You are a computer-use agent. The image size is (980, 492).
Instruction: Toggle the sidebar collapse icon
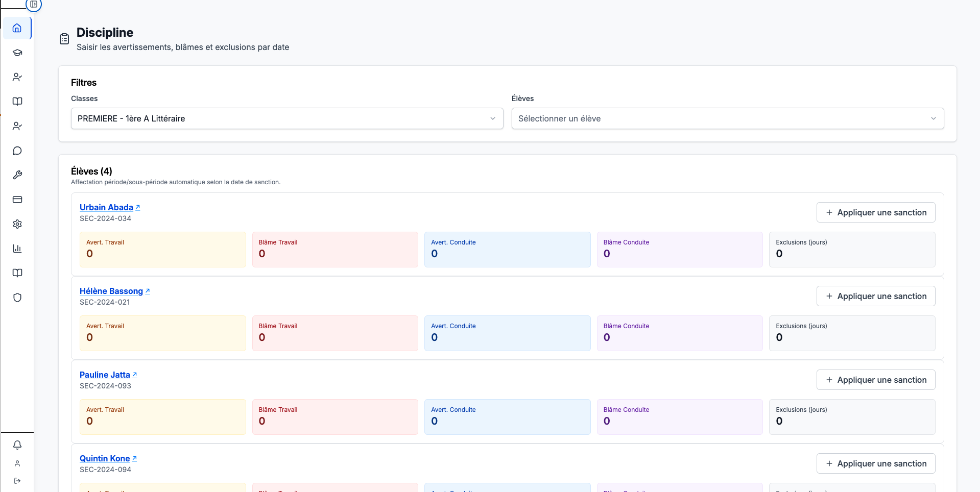click(34, 4)
